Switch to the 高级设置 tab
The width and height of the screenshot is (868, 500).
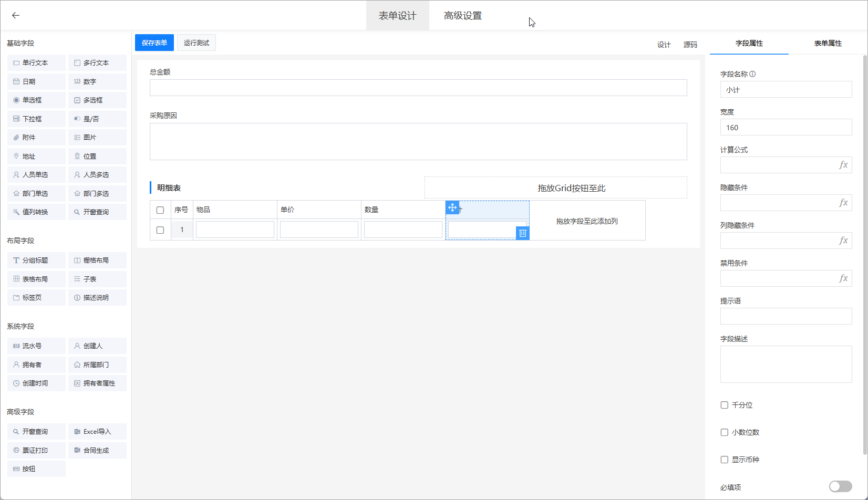[462, 16]
